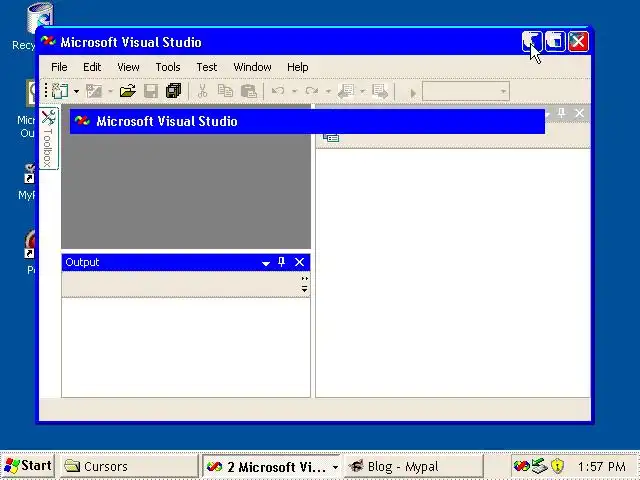Open the View menu
The height and width of the screenshot is (480, 640).
tap(128, 67)
